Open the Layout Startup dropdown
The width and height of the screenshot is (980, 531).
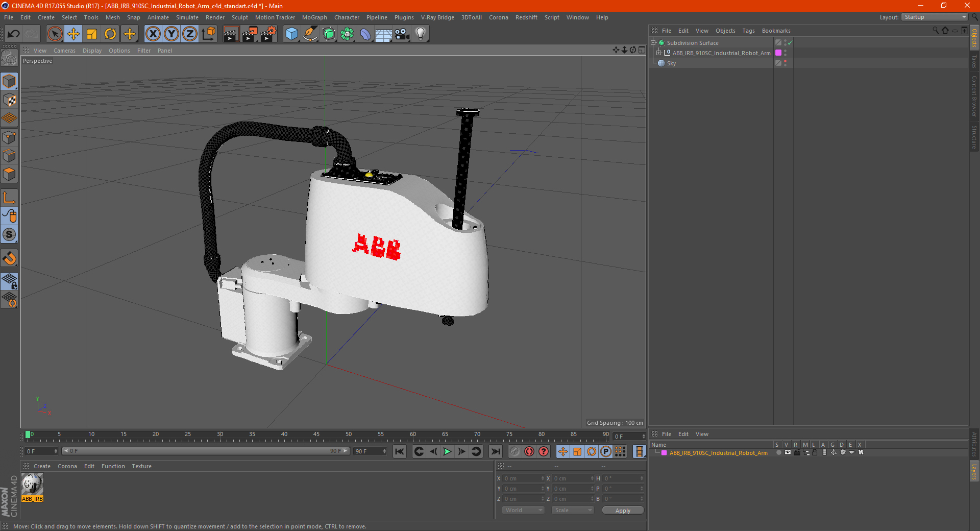935,17
